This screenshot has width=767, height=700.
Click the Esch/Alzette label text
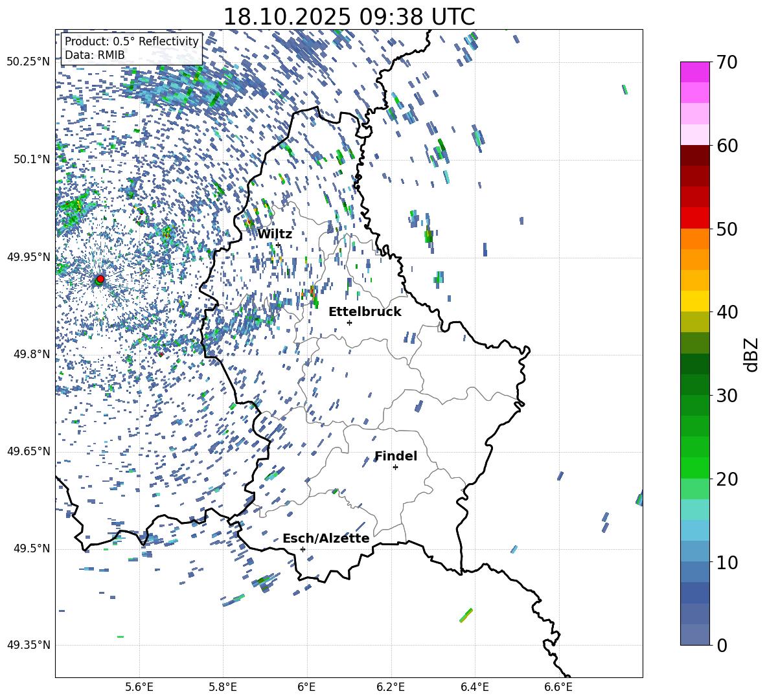click(x=326, y=538)
